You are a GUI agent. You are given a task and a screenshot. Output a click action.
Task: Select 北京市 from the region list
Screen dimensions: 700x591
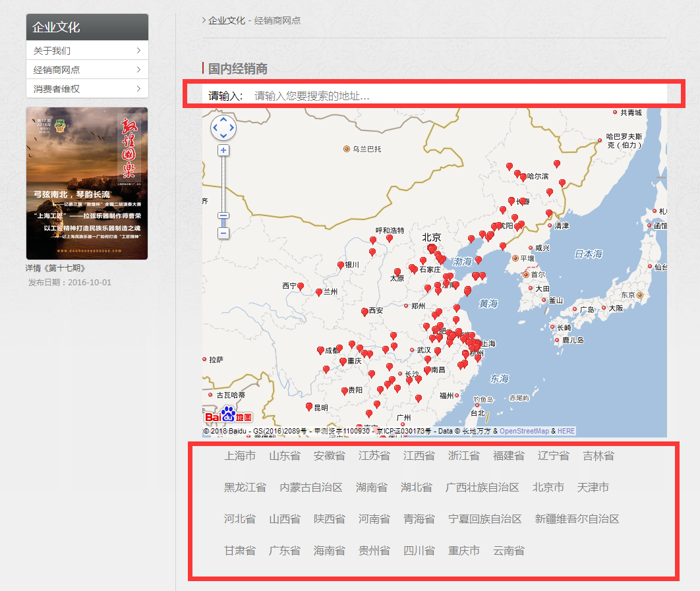click(x=548, y=488)
